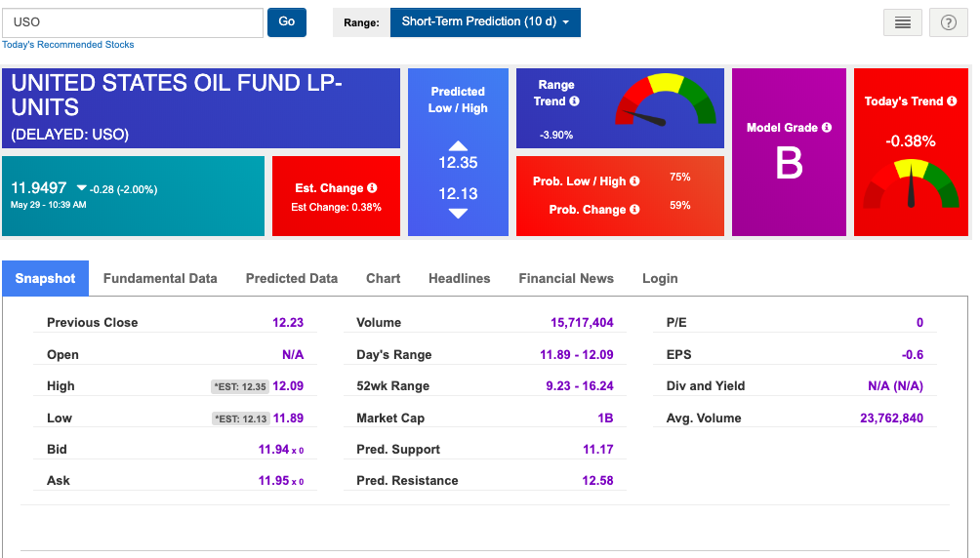The height and width of the screenshot is (558, 980).
Task: Click the EPS value -0.6
Action: click(x=913, y=354)
